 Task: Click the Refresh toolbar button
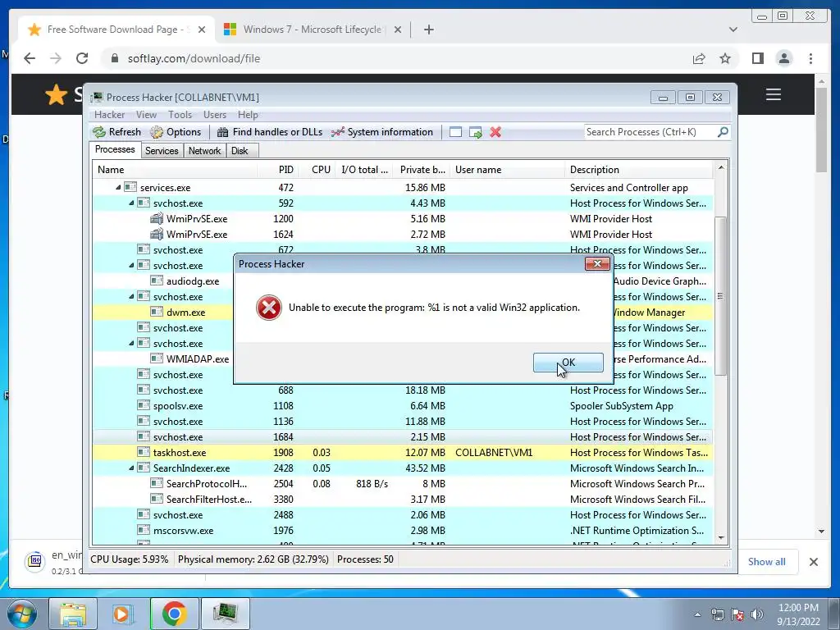click(x=116, y=132)
